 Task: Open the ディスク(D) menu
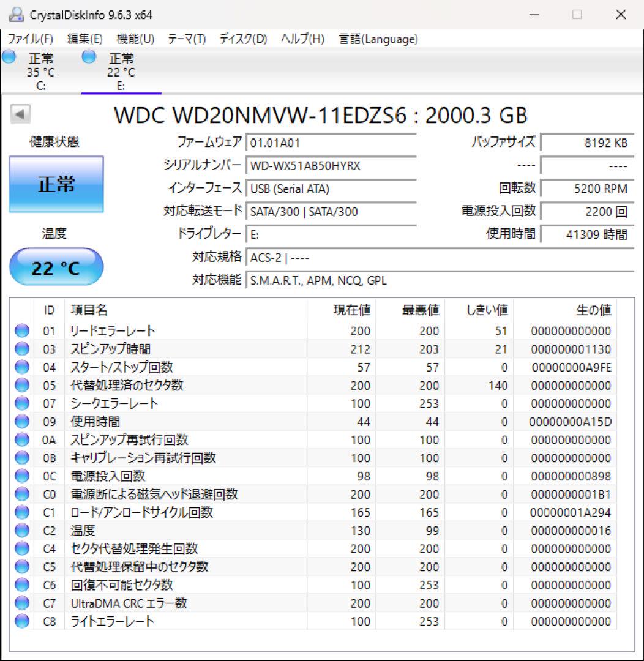pos(244,39)
